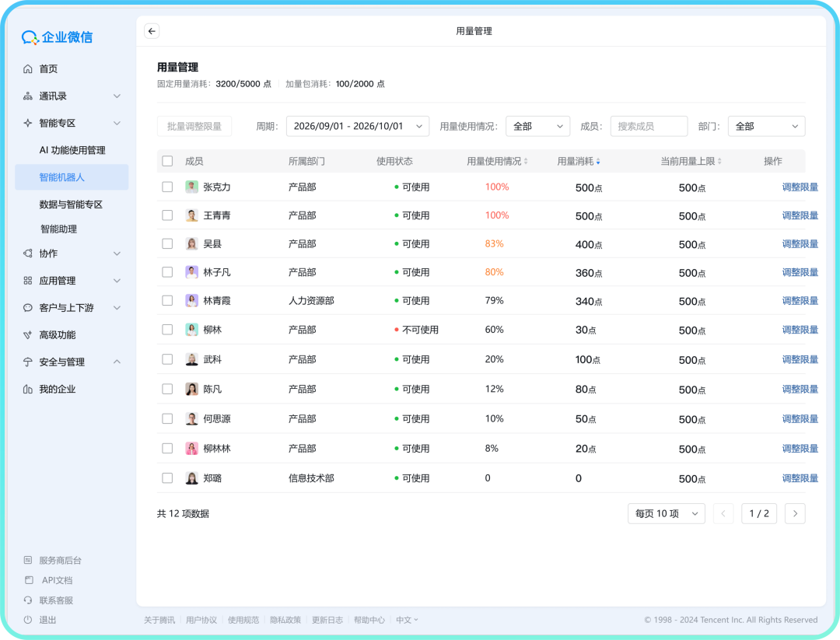Viewport: 840px width, 640px height.
Task: Click the 联系客服 headset icon
Action: [x=28, y=600]
